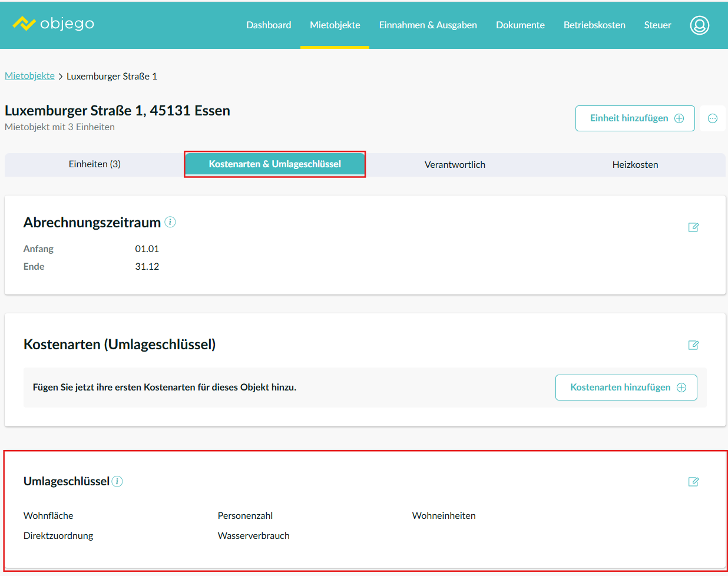Edit the Kostenarten (Umlageschlüssel) section
Image resolution: width=728 pixels, height=576 pixels.
coord(693,345)
